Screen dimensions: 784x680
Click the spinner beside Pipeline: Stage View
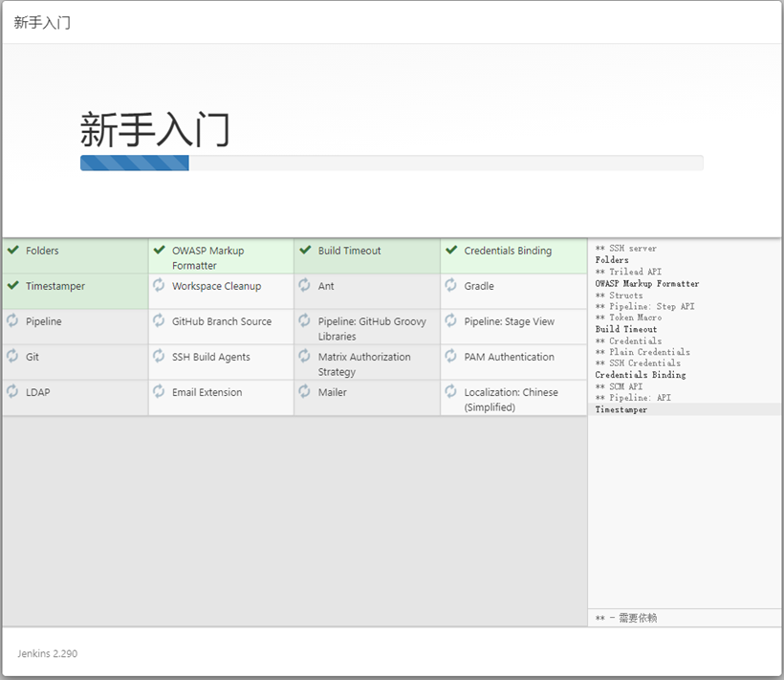(x=451, y=320)
